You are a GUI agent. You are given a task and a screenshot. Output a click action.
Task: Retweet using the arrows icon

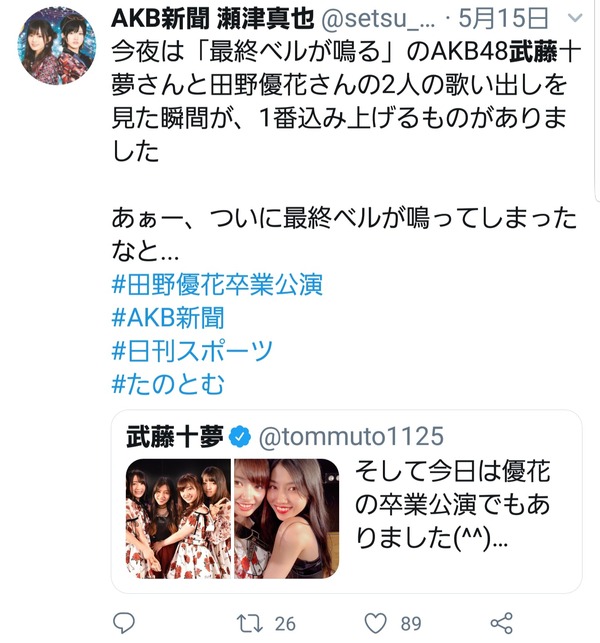click(250, 623)
